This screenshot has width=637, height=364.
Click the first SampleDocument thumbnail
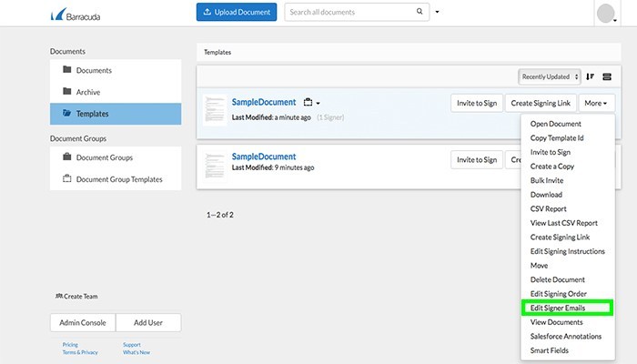(x=216, y=109)
